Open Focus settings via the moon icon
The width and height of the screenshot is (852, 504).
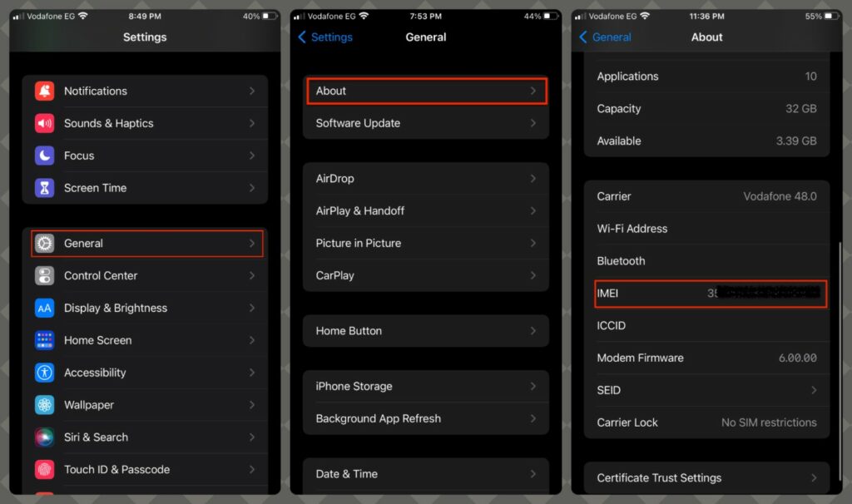pyautogui.click(x=44, y=156)
